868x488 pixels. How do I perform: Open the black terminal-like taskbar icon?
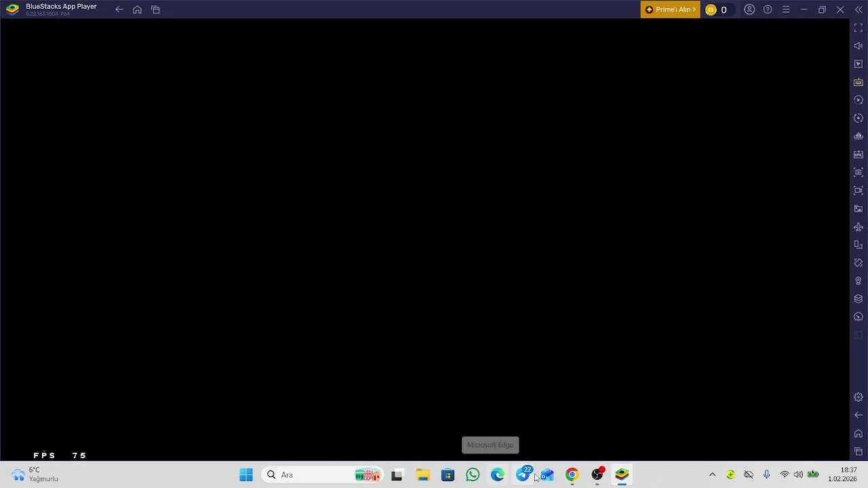pyautogui.click(x=397, y=475)
